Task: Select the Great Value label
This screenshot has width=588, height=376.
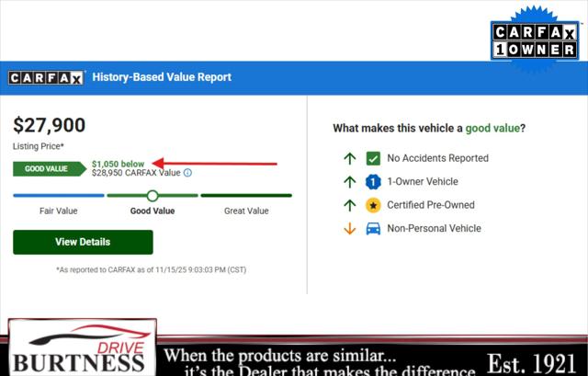Action: click(x=246, y=211)
